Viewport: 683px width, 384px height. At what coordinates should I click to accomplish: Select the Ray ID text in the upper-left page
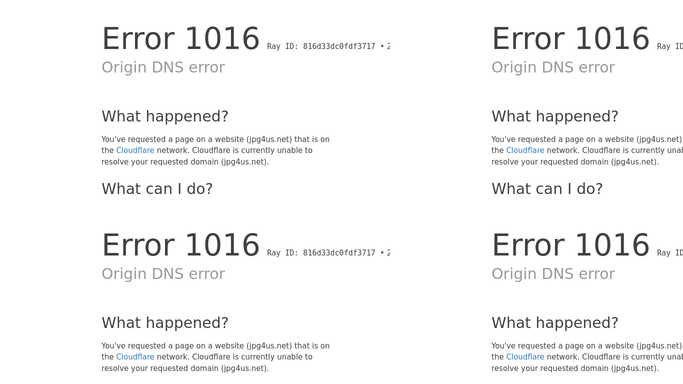tap(328, 46)
